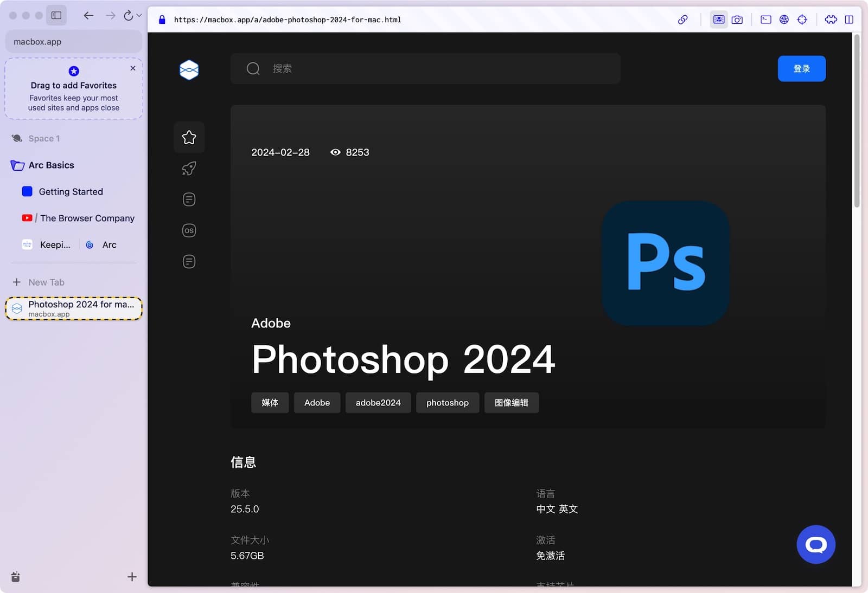Reload the page with refresh icon

pyautogui.click(x=128, y=15)
